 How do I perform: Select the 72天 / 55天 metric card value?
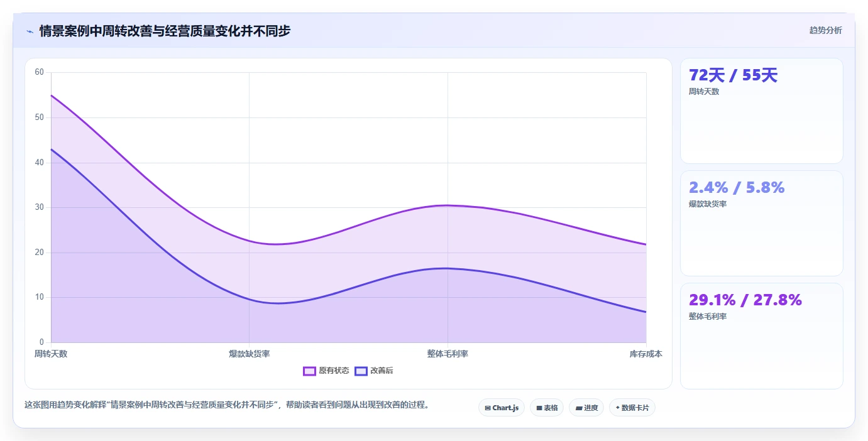[x=733, y=75]
